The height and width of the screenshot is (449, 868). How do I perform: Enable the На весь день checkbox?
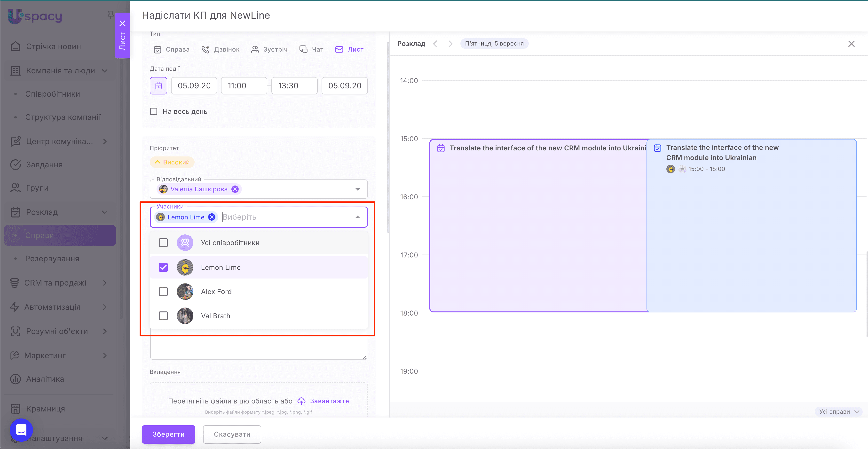point(154,111)
